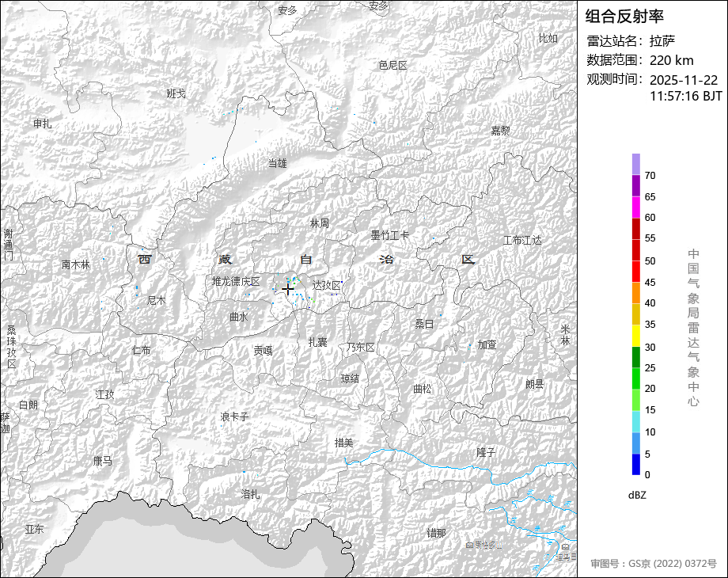The height and width of the screenshot is (578, 728).
Task: Click the 工布江达 map label
Action: 522,240
